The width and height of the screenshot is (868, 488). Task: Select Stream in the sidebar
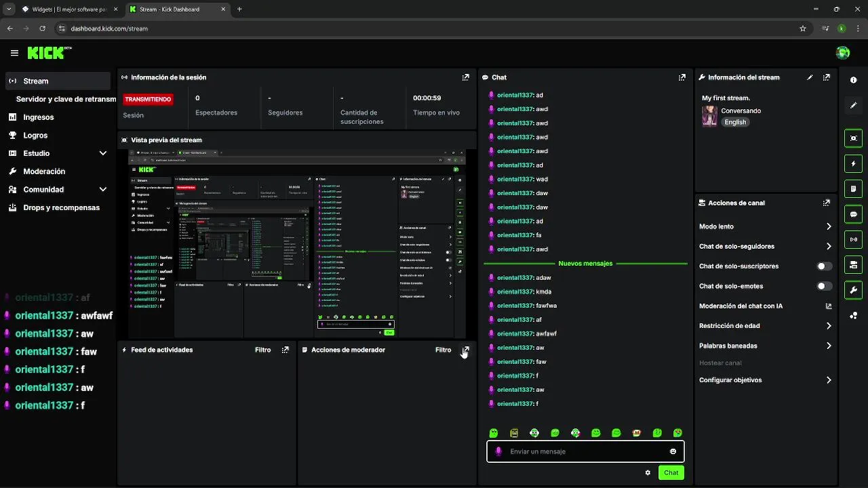click(x=58, y=81)
